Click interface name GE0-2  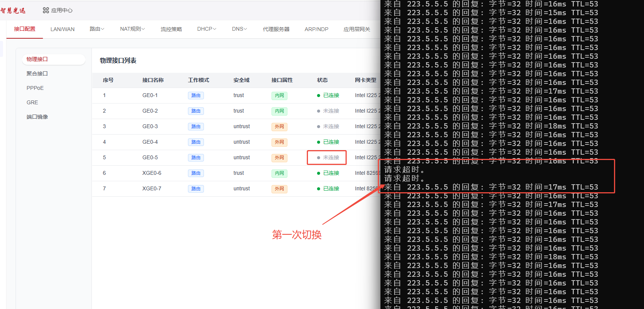pyautogui.click(x=150, y=111)
